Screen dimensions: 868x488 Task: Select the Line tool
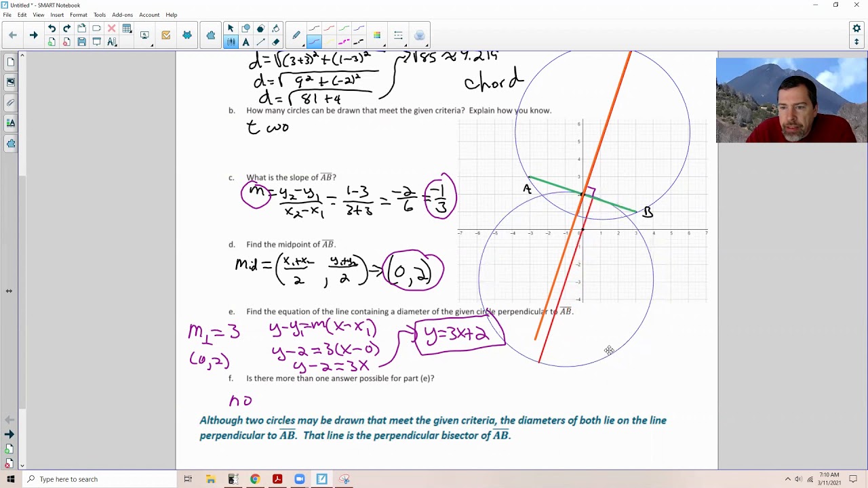[x=260, y=42]
